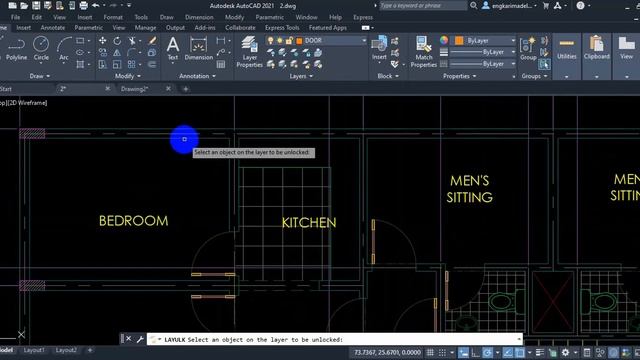Screen dimensions: 640x360
Task: Select the Circle draw tool
Action: click(x=41, y=49)
